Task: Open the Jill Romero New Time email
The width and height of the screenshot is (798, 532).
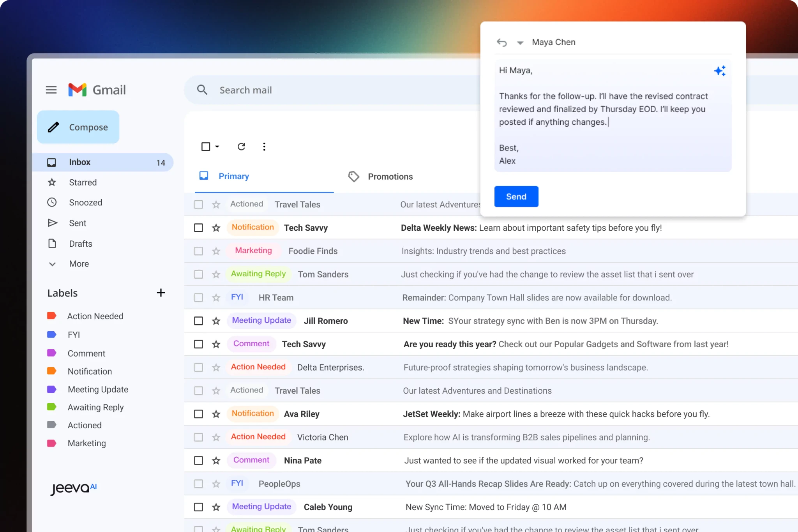Action: coord(491,321)
